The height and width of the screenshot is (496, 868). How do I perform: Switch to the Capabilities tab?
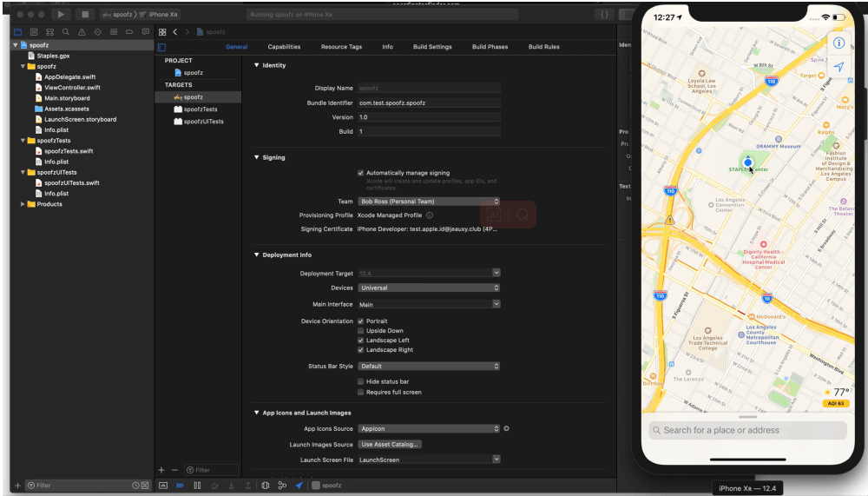click(284, 47)
